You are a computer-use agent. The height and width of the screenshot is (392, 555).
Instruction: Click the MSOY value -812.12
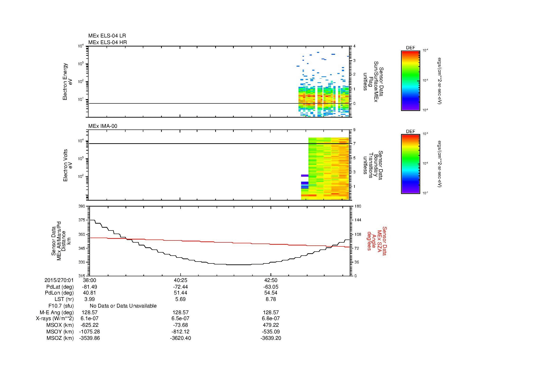click(180, 332)
